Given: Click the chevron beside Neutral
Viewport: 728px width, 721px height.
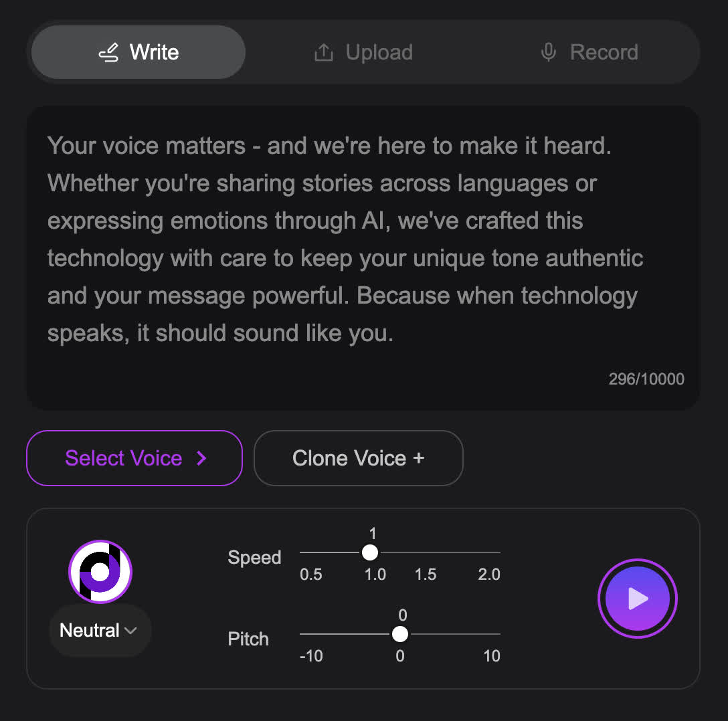Looking at the screenshot, I should [x=131, y=631].
